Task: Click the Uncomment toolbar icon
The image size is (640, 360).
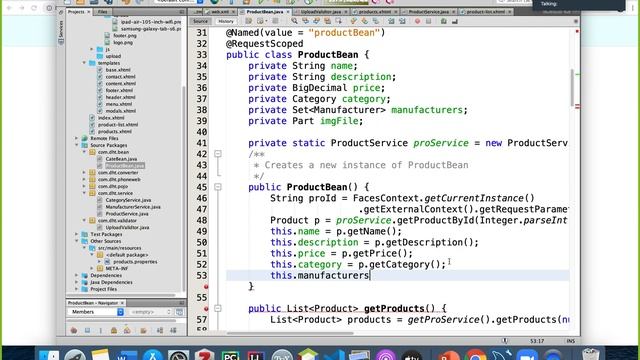Action: pos(455,21)
